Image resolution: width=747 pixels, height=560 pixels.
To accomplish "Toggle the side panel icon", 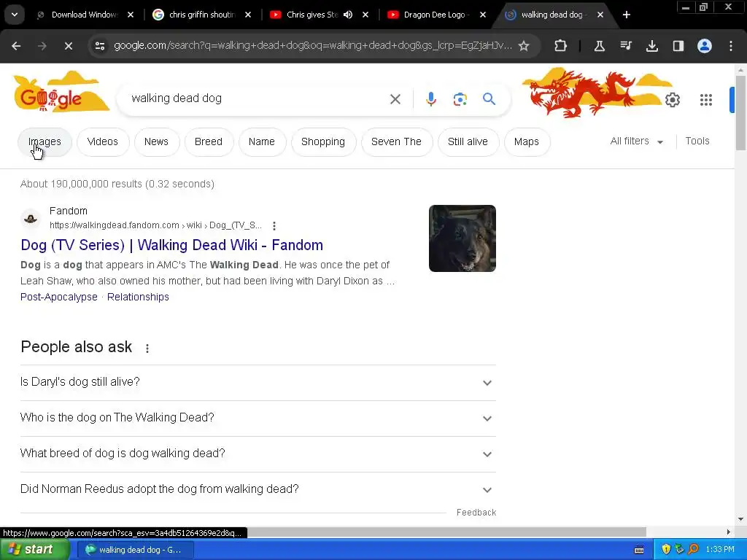I will point(678,46).
